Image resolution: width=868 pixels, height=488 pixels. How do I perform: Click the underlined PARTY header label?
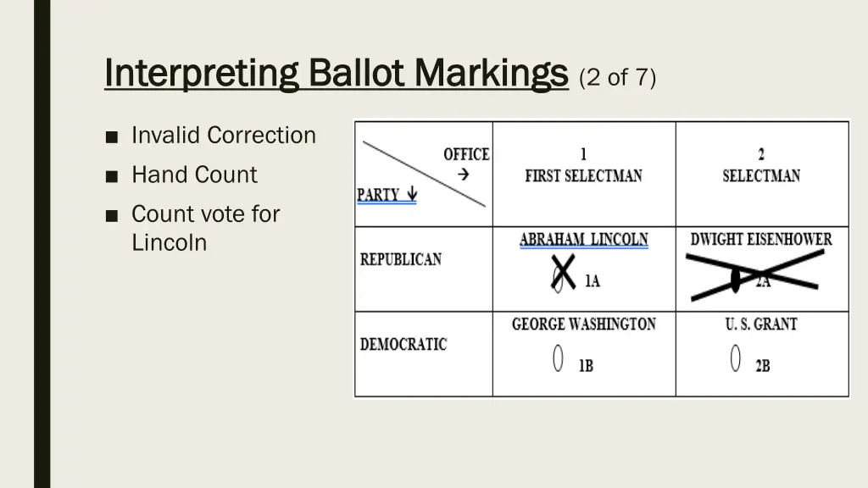(378, 194)
